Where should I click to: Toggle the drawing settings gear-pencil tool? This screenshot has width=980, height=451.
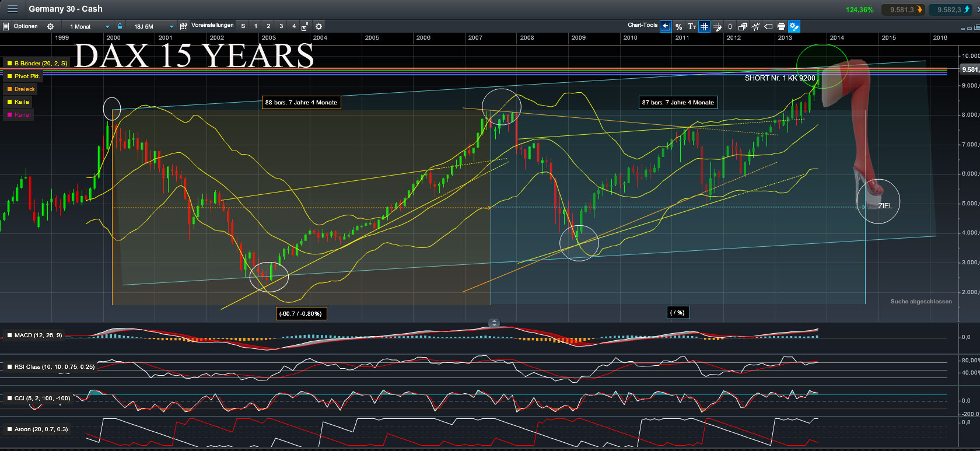pos(794,26)
